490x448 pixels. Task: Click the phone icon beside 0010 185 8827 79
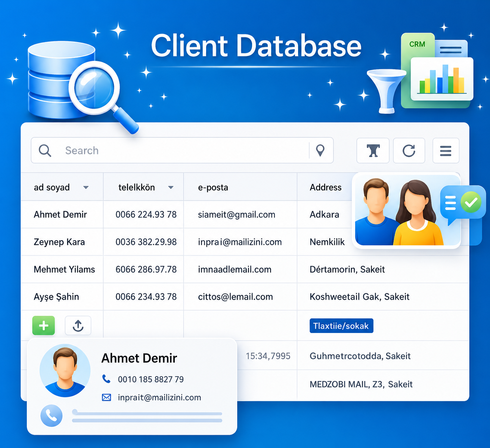[106, 379]
